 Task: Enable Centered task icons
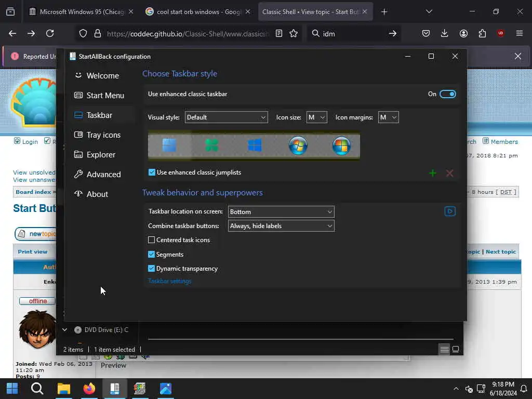151,240
